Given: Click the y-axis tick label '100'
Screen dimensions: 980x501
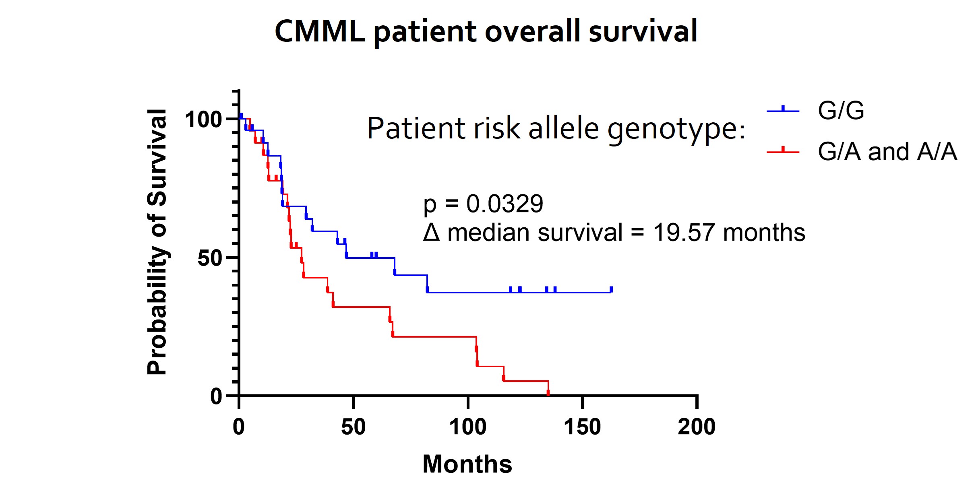Looking at the screenshot, I should coord(203,120).
